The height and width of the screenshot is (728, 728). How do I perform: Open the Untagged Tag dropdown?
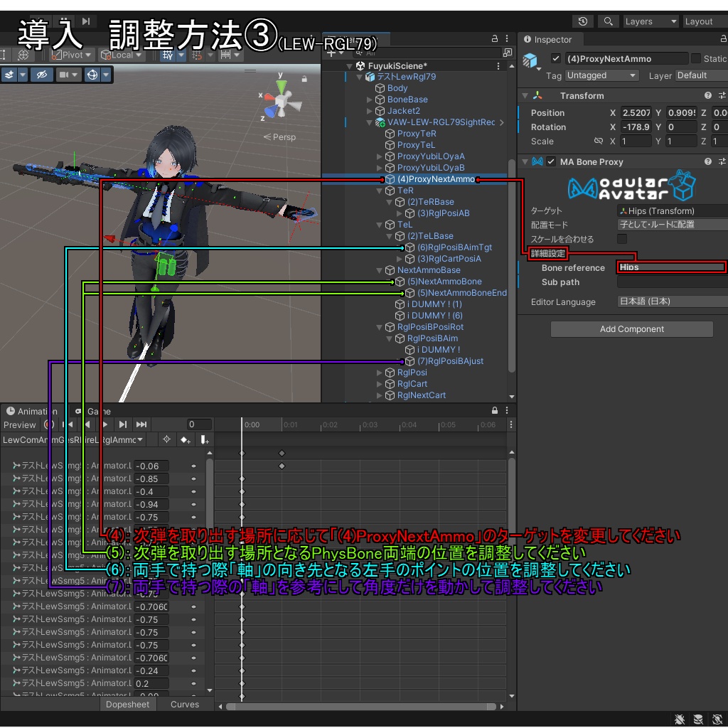pyautogui.click(x=601, y=75)
